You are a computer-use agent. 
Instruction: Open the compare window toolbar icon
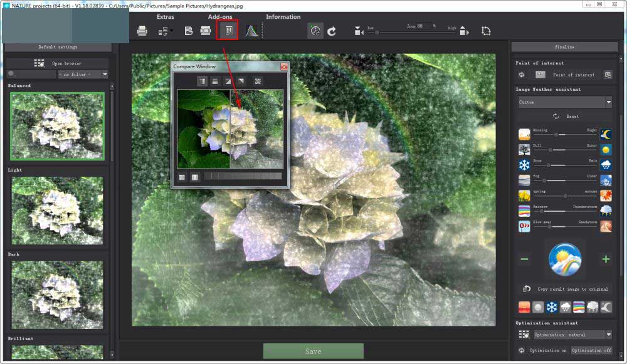click(x=229, y=31)
